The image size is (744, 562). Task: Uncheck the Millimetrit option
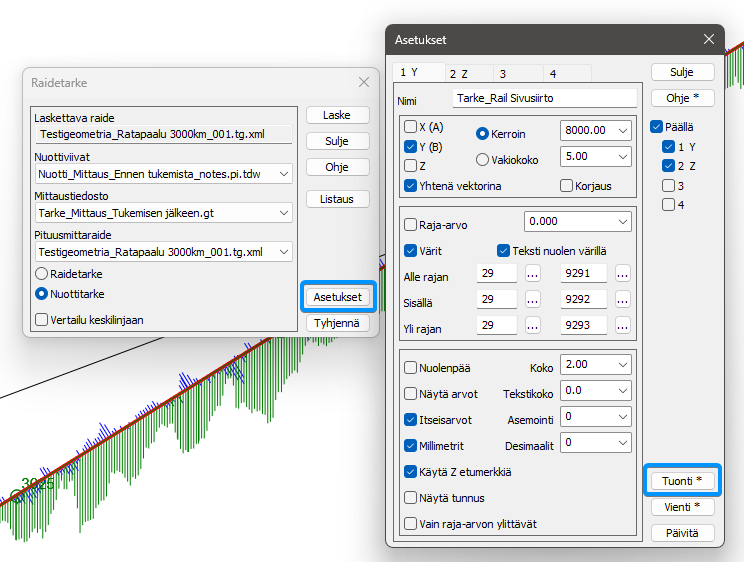click(x=411, y=445)
